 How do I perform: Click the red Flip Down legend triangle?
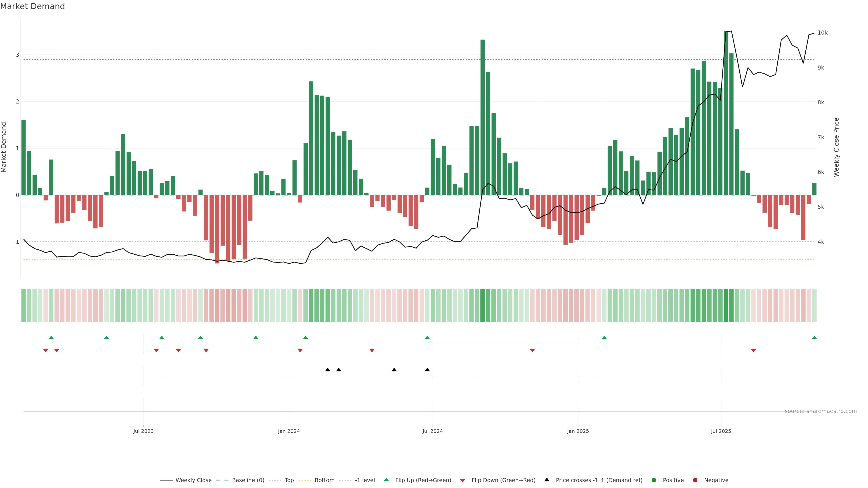point(463,480)
